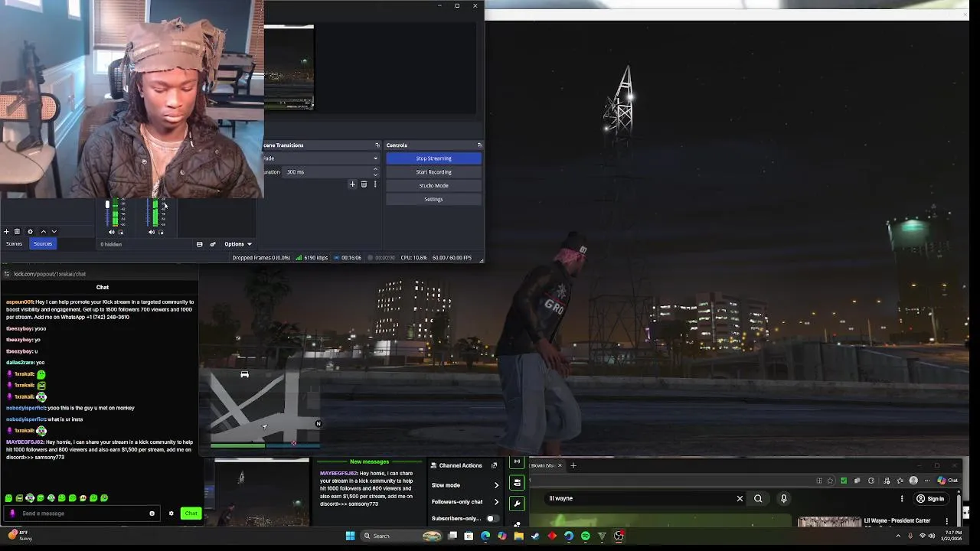Screen dimensions: 980x551
Task: Open OBS Settings button
Action: pyautogui.click(x=433, y=200)
